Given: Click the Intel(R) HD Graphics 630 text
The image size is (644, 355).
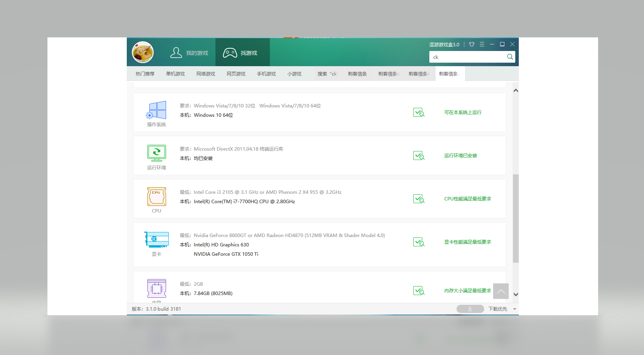Looking at the screenshot, I should coord(221,245).
